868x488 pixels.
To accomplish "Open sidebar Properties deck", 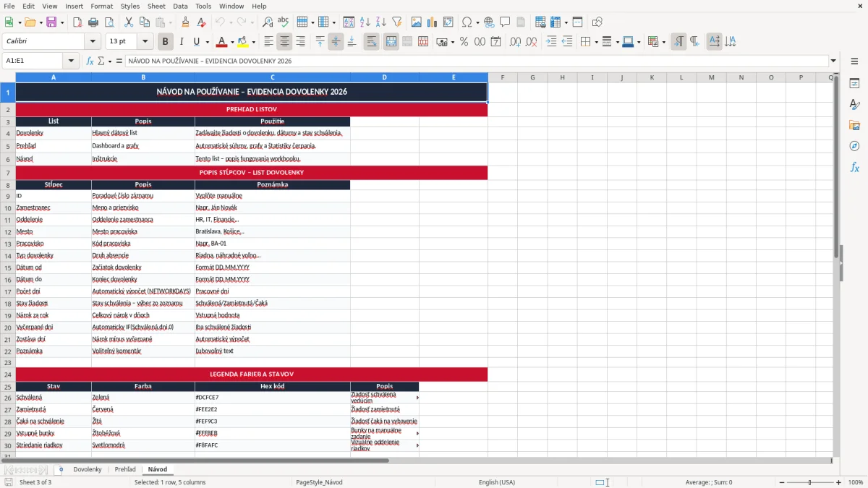I will 854,84.
